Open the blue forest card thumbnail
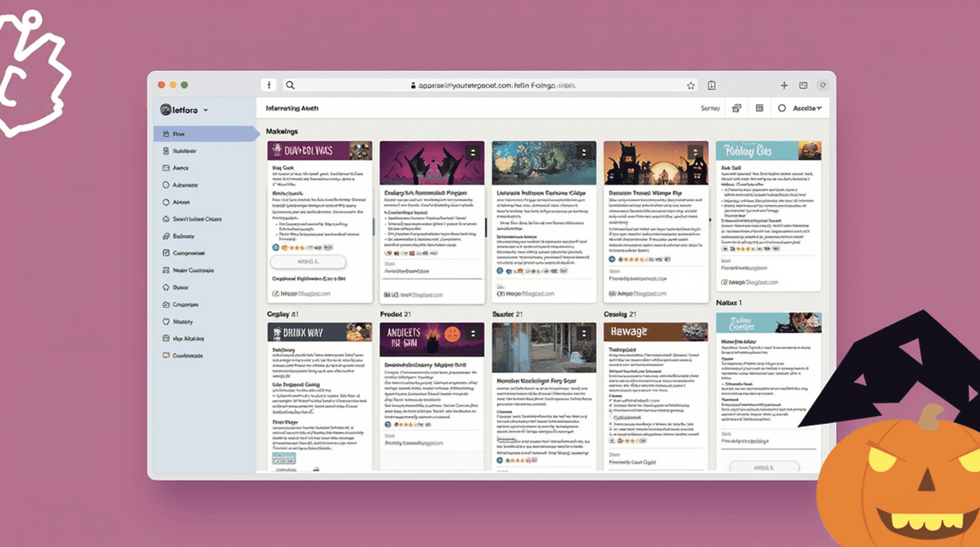 click(x=543, y=162)
